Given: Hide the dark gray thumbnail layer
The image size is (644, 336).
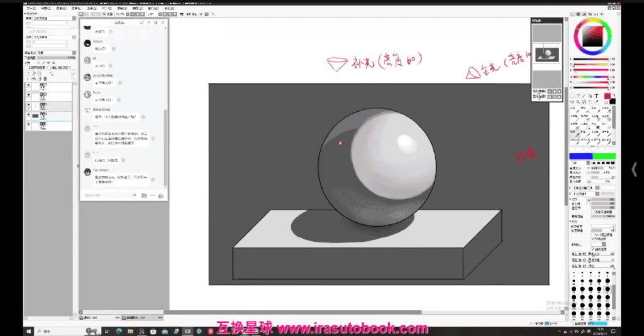Looking at the screenshot, I should (29, 114).
